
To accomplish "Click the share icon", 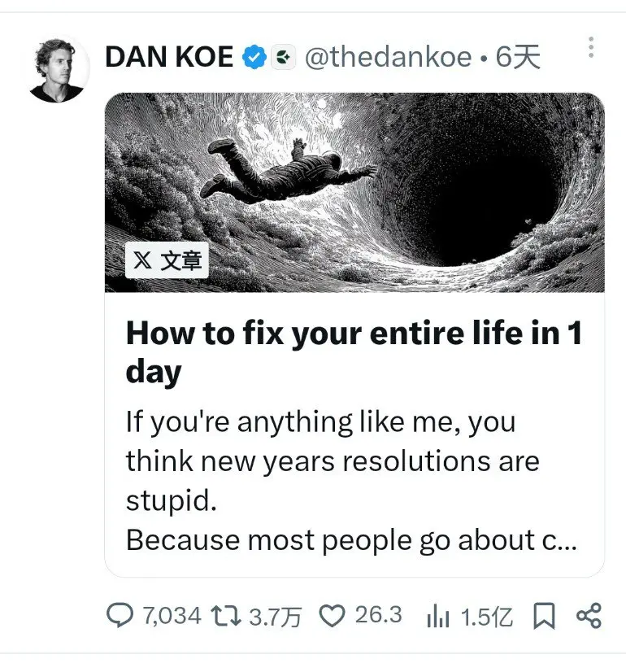I will click(x=589, y=616).
